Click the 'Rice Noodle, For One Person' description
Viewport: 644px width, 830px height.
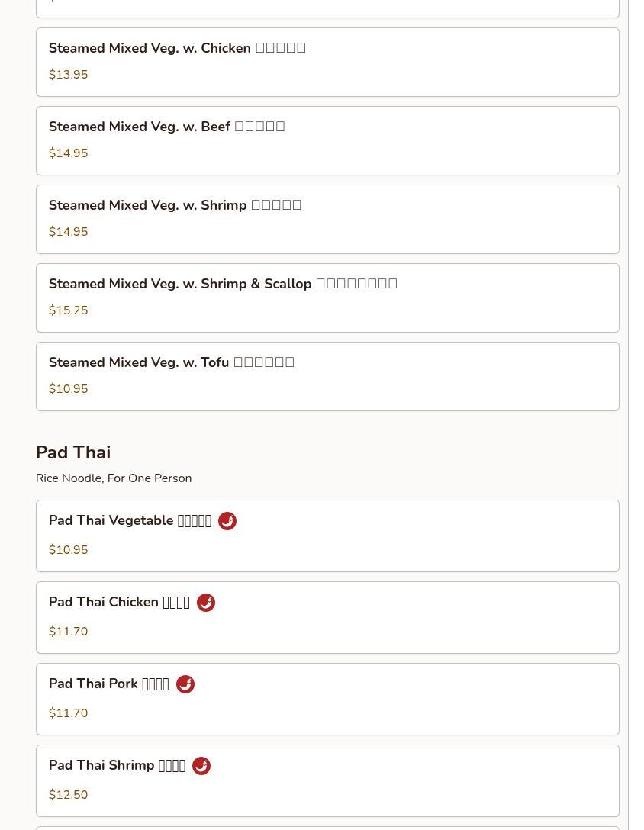coord(114,478)
